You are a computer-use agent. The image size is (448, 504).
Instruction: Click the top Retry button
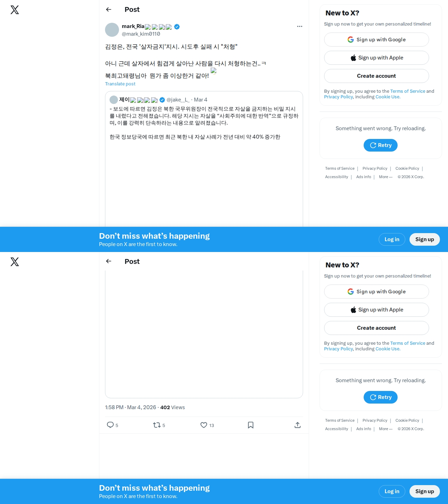[380, 145]
